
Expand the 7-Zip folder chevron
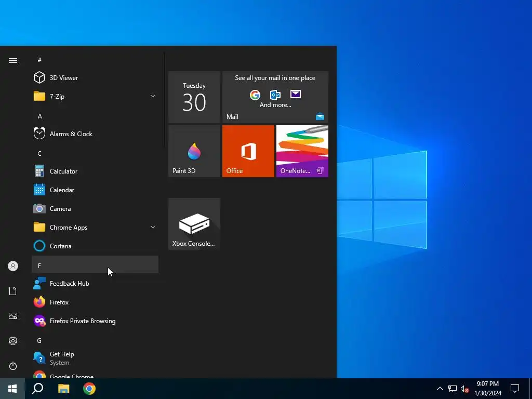coord(153,96)
